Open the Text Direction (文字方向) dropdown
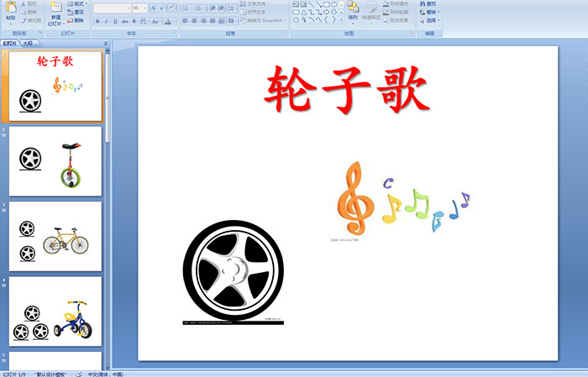The image size is (588, 377). [x=255, y=3]
